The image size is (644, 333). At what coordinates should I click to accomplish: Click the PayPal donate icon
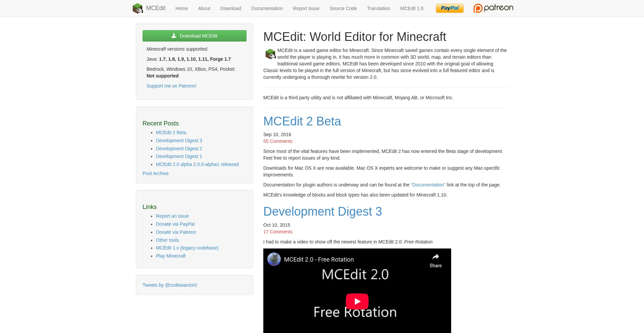click(x=449, y=8)
